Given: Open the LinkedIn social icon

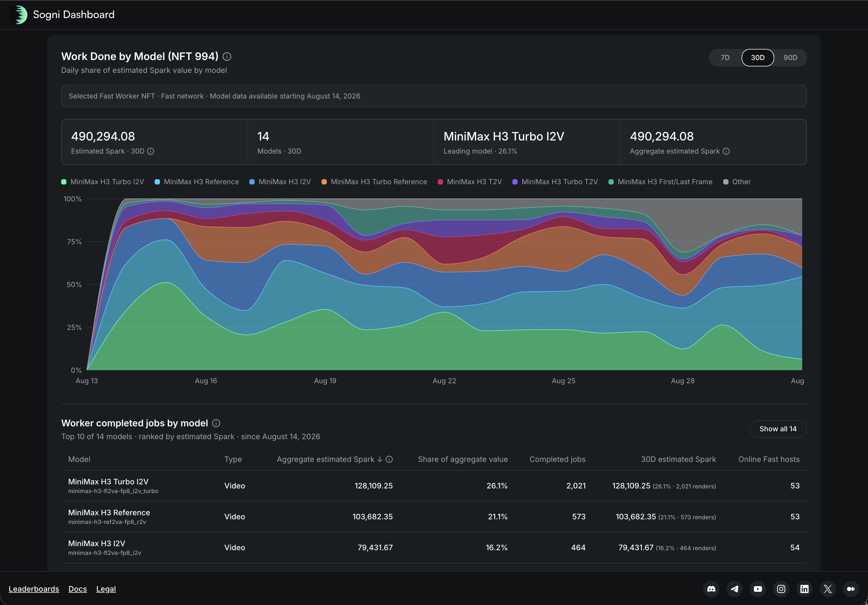Looking at the screenshot, I should click(805, 589).
